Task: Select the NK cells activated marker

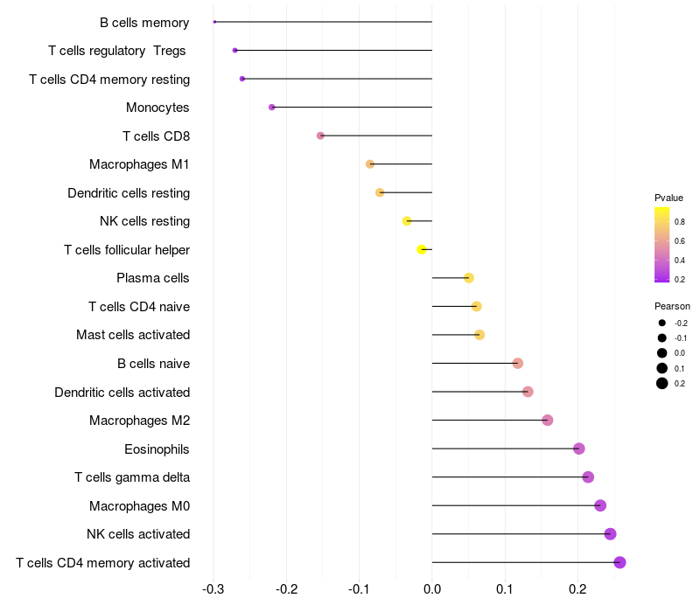Action: [610, 534]
